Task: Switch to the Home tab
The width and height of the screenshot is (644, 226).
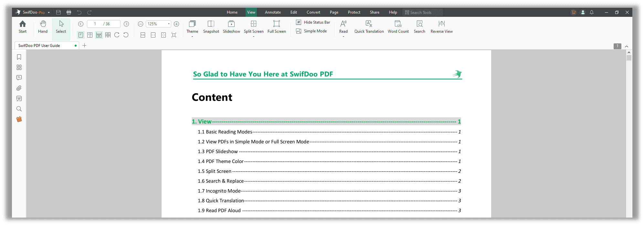Action: click(x=232, y=12)
